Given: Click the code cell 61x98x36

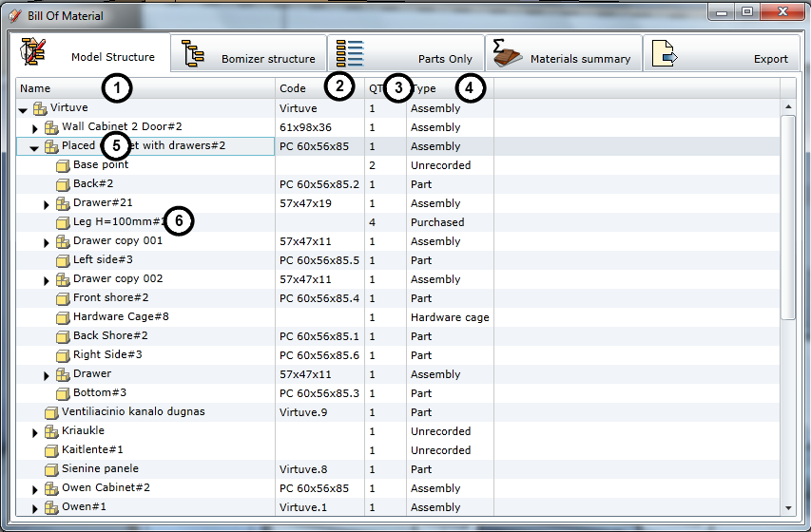Looking at the screenshot, I should tap(319, 127).
